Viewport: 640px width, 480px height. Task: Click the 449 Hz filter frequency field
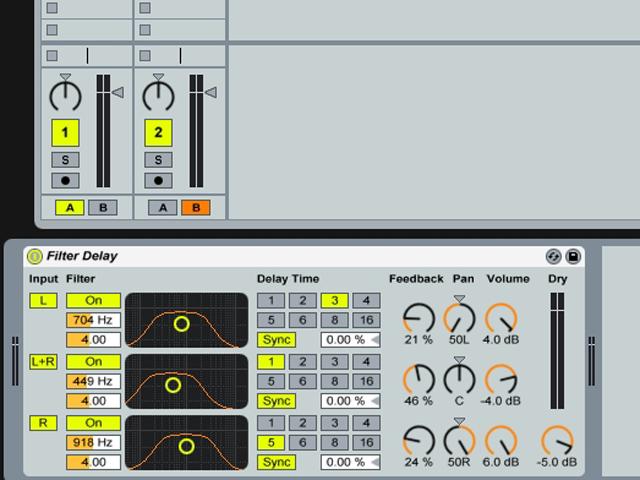93,381
